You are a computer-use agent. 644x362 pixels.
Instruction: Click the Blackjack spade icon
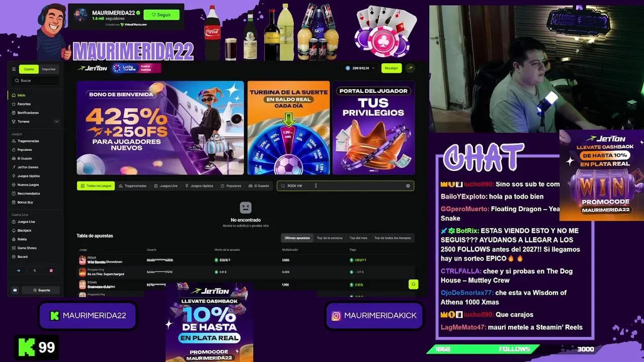(14, 230)
